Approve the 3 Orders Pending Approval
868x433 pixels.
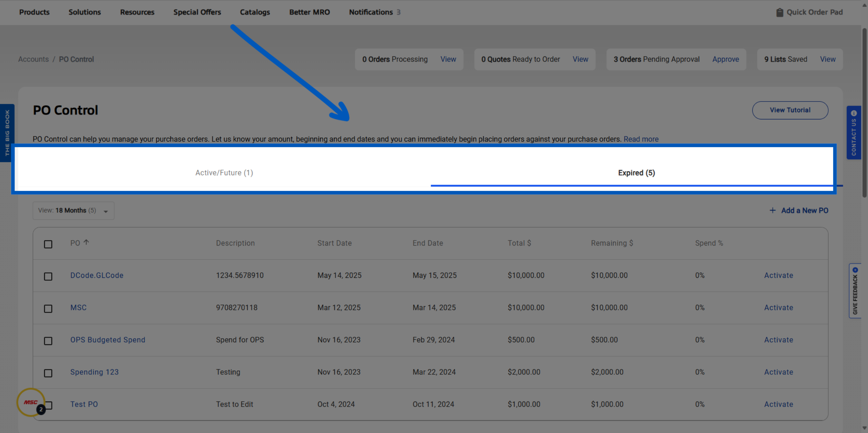pos(726,59)
